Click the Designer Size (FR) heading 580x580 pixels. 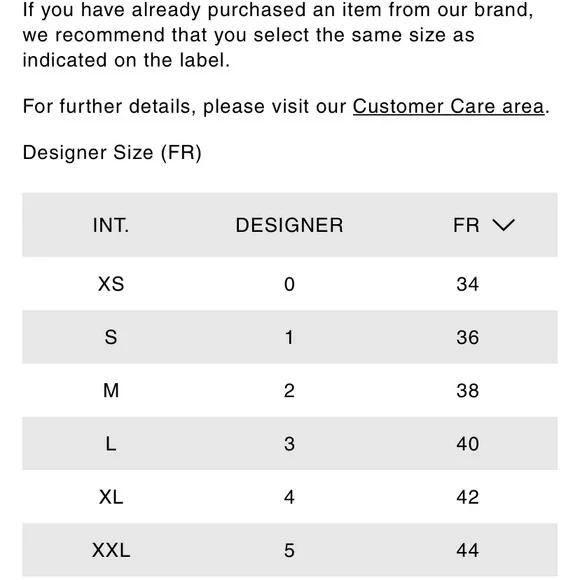pos(112,152)
